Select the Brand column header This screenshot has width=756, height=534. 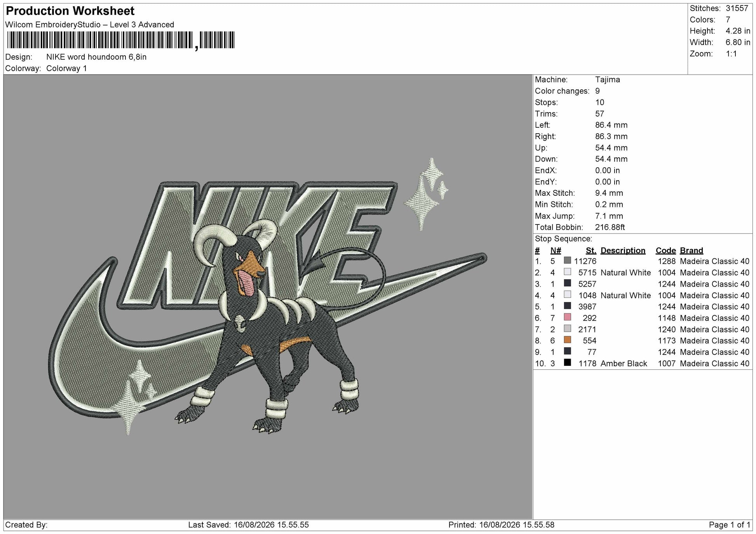point(692,251)
